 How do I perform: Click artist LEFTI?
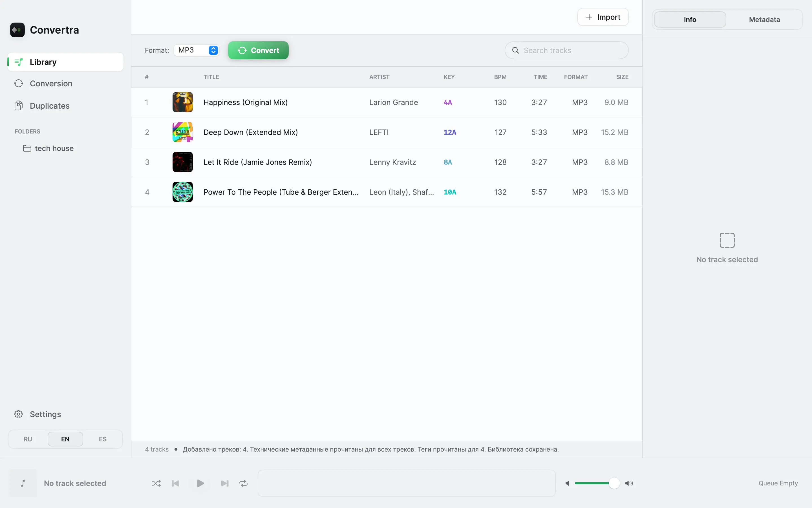coord(379,132)
